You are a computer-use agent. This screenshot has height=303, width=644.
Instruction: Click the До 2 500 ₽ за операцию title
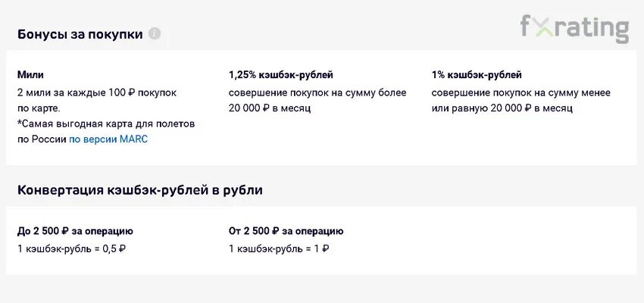(75, 231)
